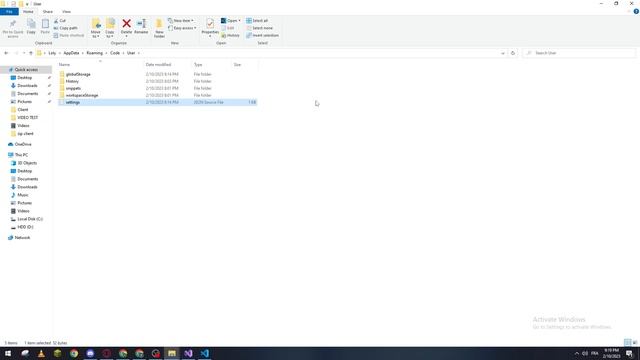Expand chevron after User in address bar

pos(139,53)
